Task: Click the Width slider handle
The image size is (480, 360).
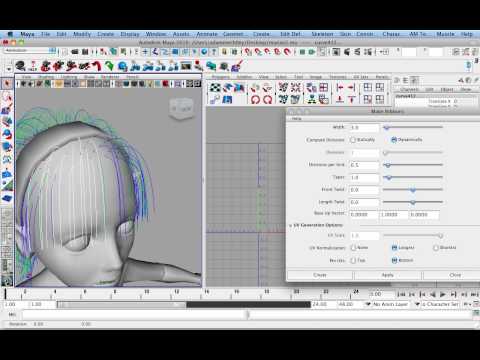Action: (x=387, y=127)
